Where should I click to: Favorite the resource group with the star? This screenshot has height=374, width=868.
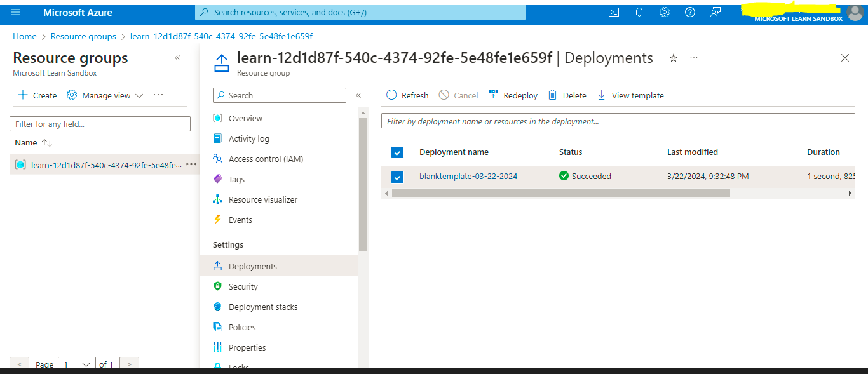(x=672, y=58)
